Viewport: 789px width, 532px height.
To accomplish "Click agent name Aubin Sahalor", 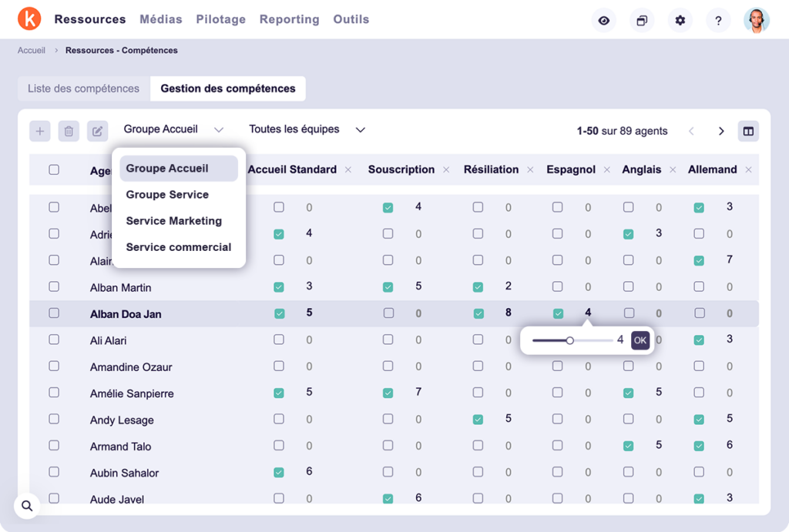I will click(124, 473).
